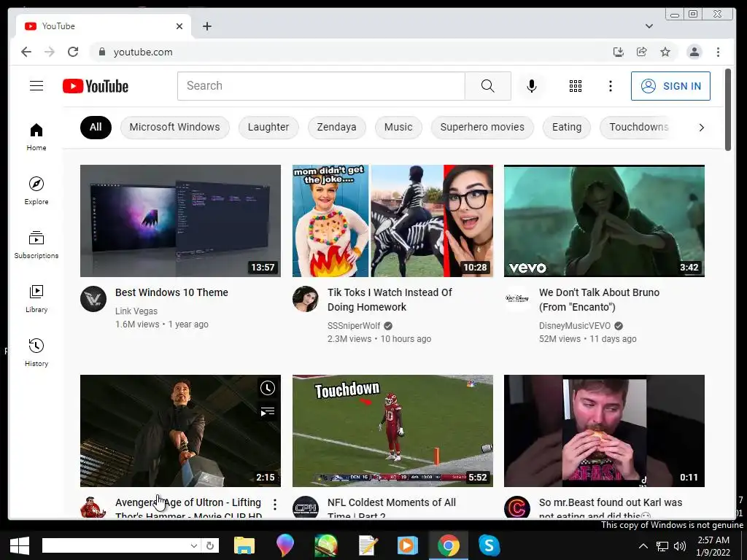747x560 pixels.
Task: Click the install app icon in address bar
Action: (x=619, y=52)
